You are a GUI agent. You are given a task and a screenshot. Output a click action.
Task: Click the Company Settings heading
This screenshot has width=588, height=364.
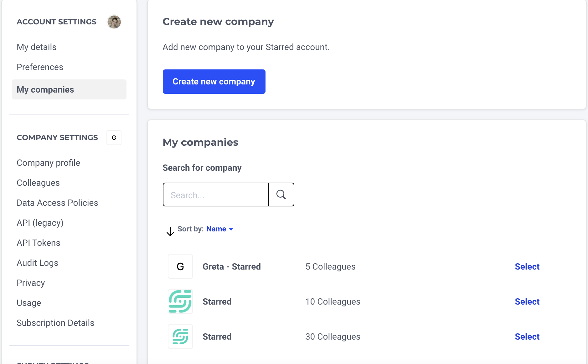coord(57,138)
